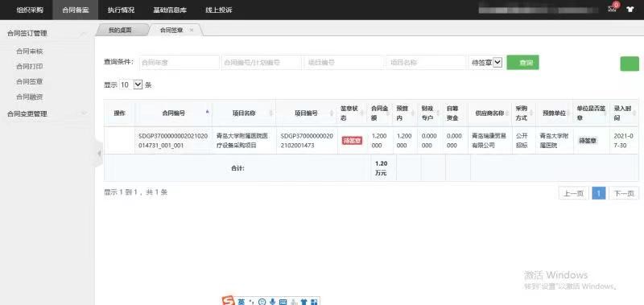Sort by 合同编号 column arrow
The height and width of the screenshot is (305, 644).
click(x=208, y=113)
